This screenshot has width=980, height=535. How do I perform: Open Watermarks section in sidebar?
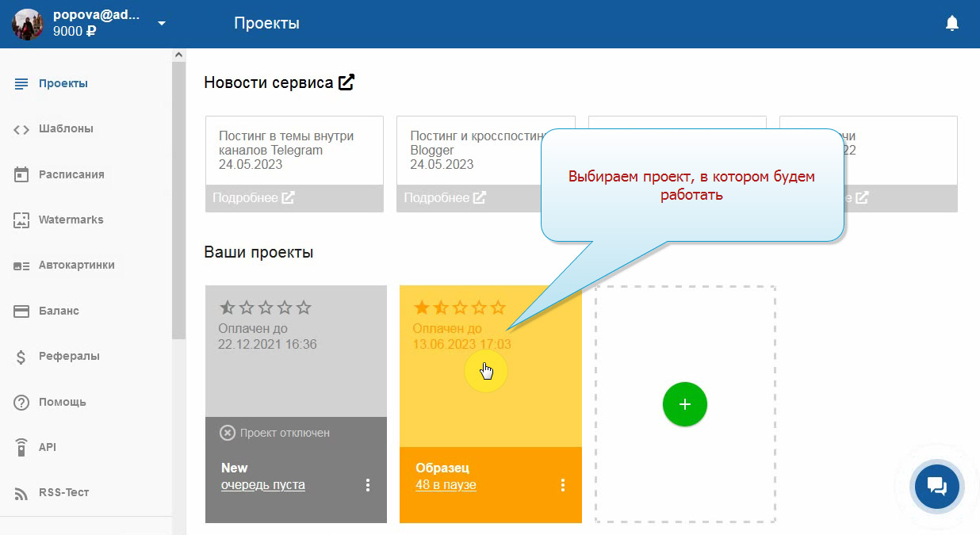[x=71, y=220]
